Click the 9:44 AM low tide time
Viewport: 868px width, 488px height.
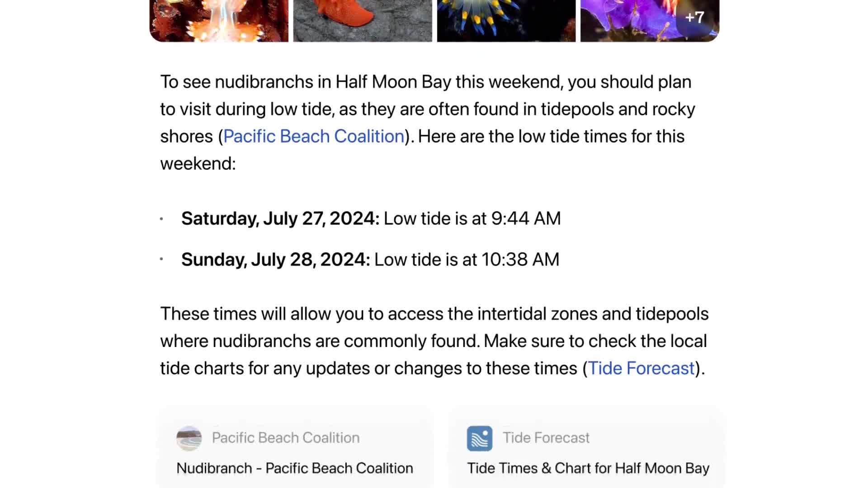pos(526,219)
